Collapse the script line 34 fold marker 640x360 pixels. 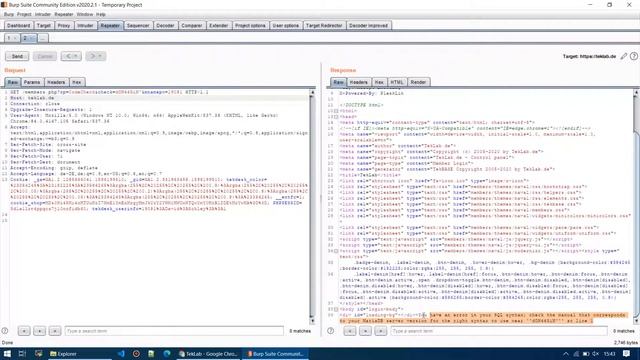336,251
